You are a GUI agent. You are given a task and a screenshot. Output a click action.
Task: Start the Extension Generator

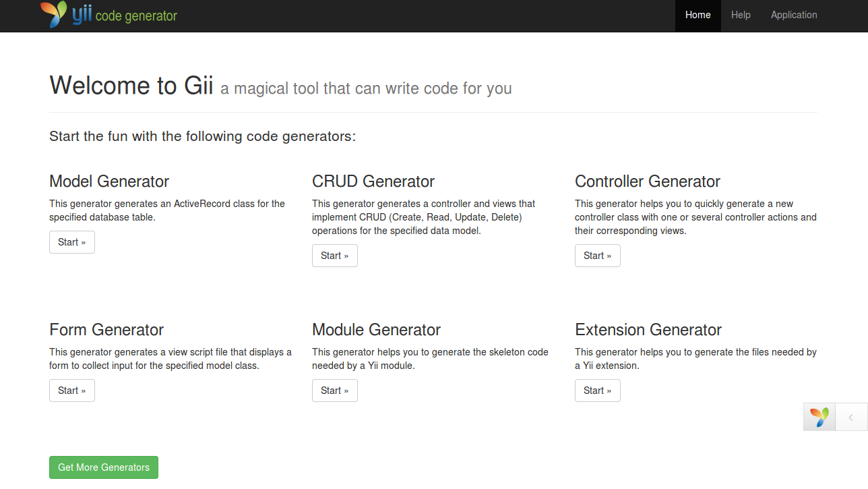point(597,390)
